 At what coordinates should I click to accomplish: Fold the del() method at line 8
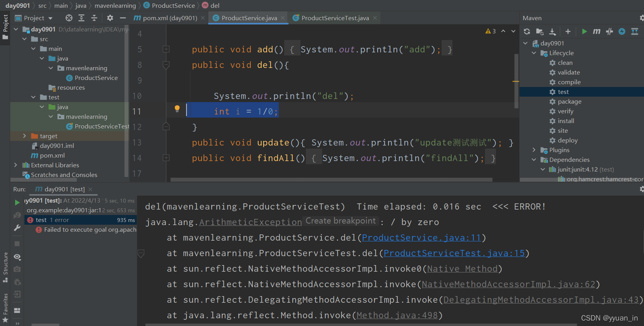tap(166, 65)
